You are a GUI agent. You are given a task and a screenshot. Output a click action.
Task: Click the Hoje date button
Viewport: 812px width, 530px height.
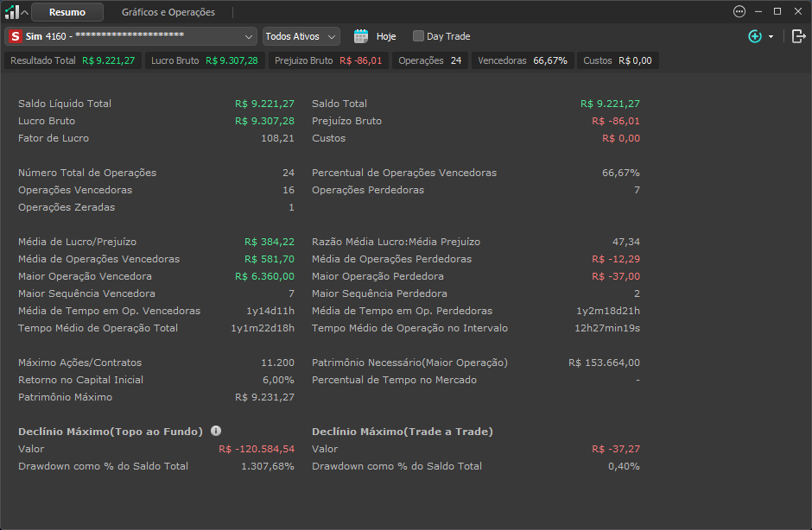click(x=376, y=36)
